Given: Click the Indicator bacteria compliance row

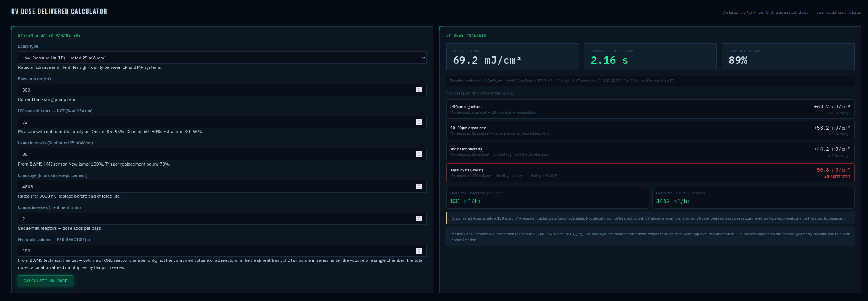Looking at the screenshot, I should click(650, 151).
